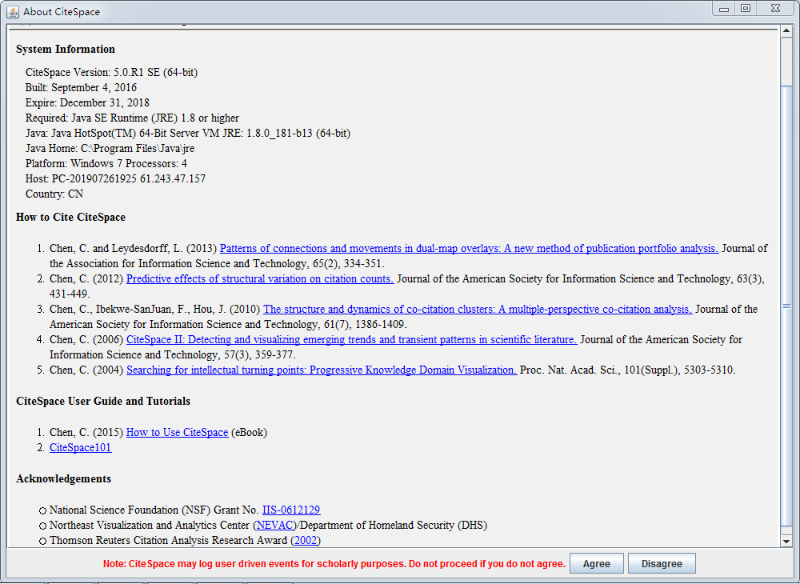Click the scrollbar down arrow
The width and height of the screenshot is (800, 584).
786,541
